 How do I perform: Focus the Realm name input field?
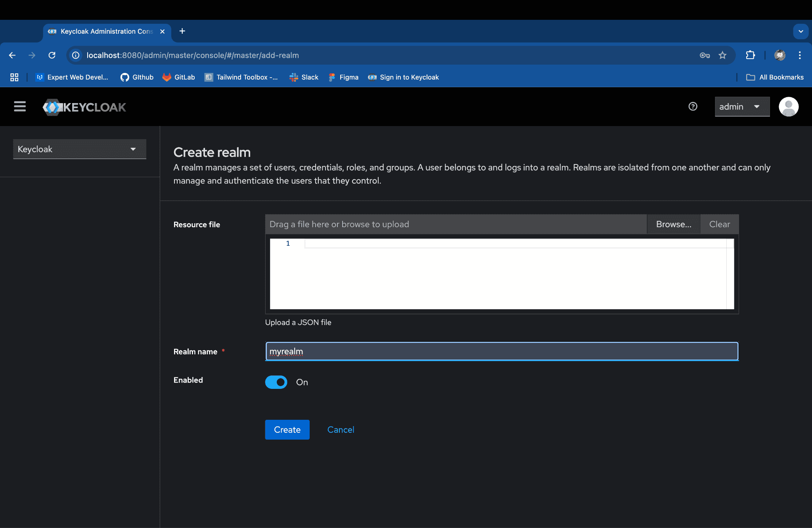pos(502,352)
